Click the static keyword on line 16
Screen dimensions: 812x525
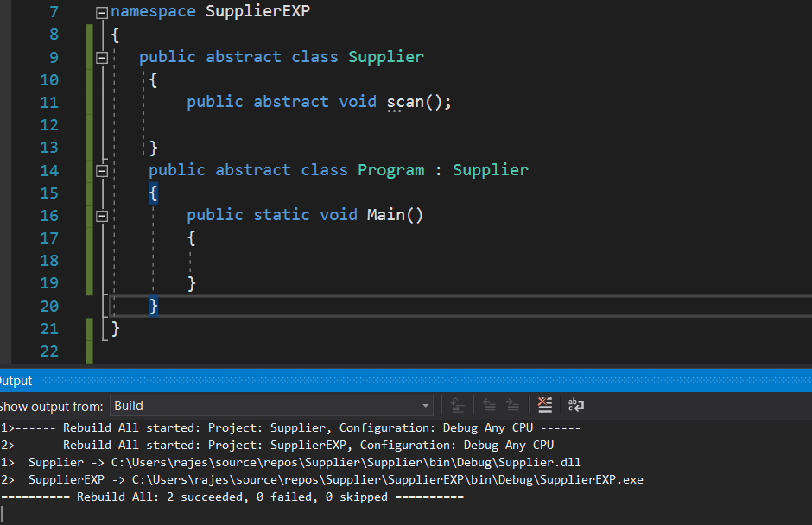click(282, 215)
